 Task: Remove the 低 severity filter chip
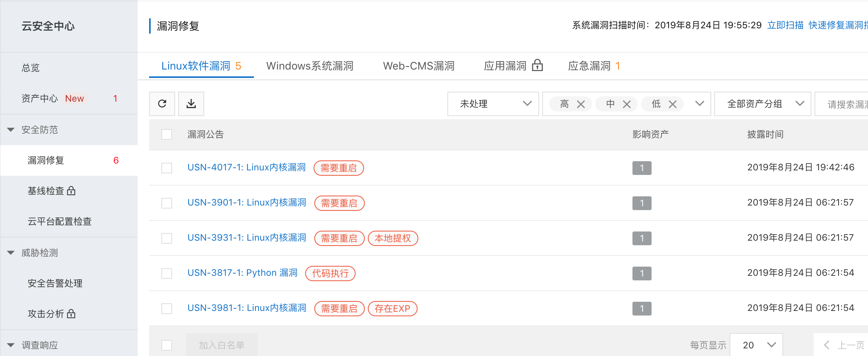coord(673,104)
